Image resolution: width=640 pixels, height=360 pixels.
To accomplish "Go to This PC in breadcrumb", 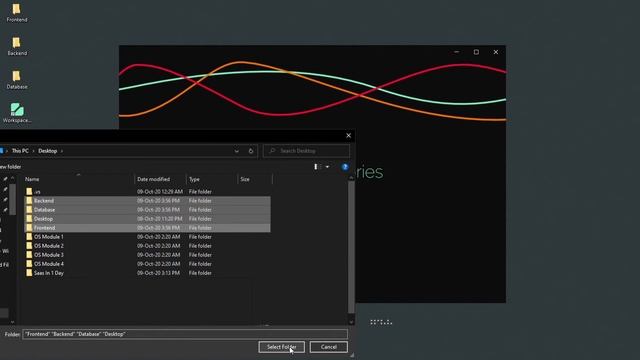I will click(20, 151).
